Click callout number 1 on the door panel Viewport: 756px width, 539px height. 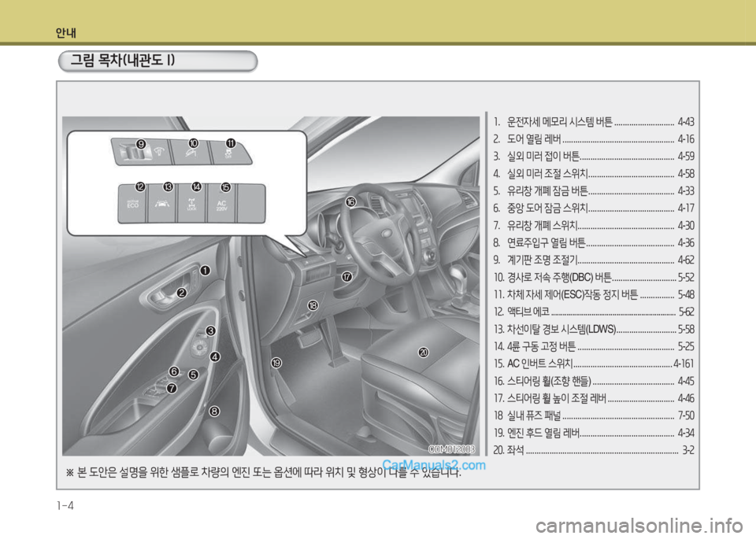click(x=205, y=271)
